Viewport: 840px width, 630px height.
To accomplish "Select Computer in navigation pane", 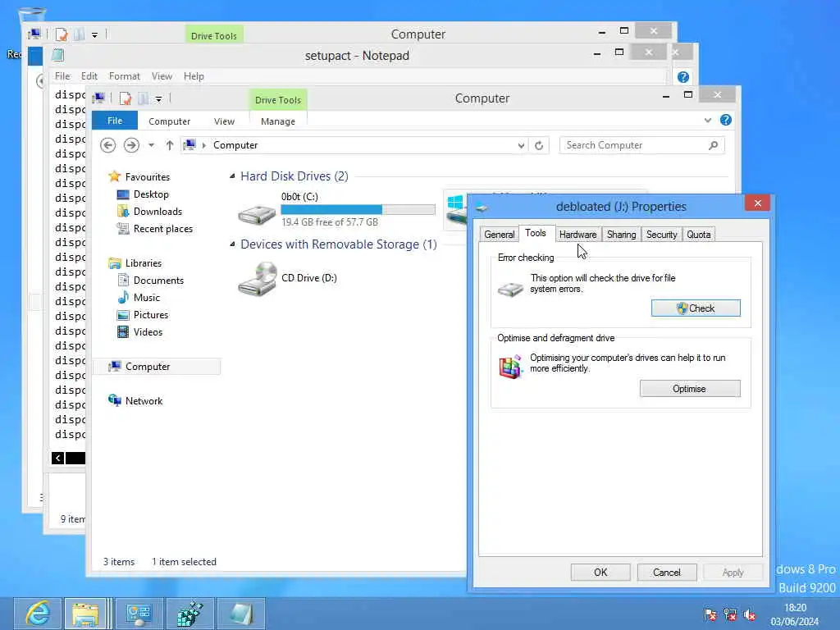I will tap(157, 367).
